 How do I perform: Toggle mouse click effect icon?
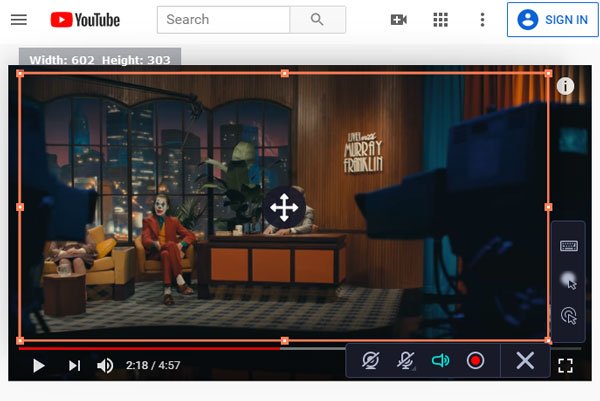pyautogui.click(x=569, y=316)
